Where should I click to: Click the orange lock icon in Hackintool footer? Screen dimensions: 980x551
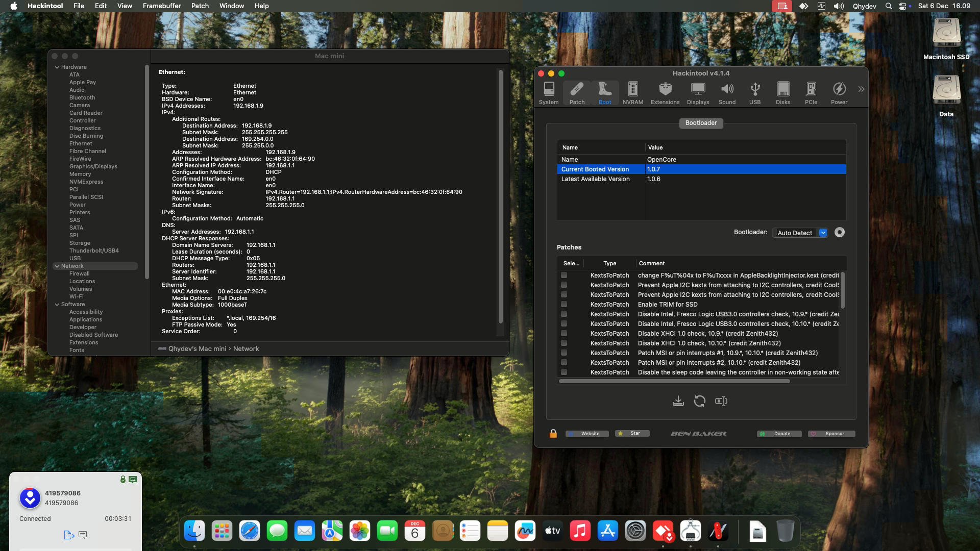click(x=553, y=433)
